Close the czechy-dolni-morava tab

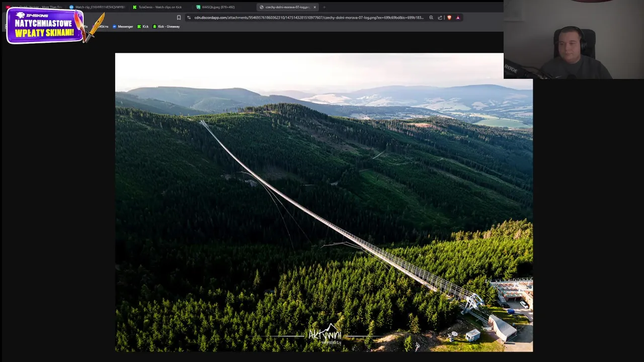(315, 7)
